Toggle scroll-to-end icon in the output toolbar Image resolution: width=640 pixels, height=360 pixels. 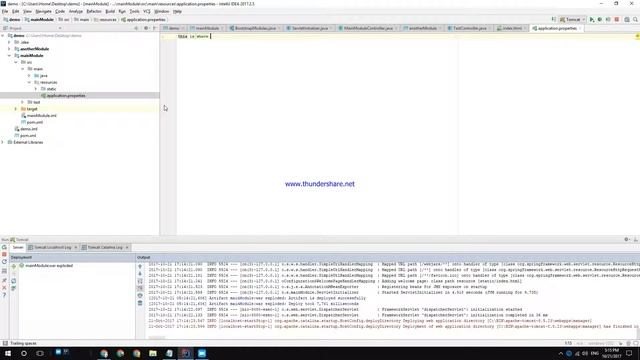coord(140,288)
